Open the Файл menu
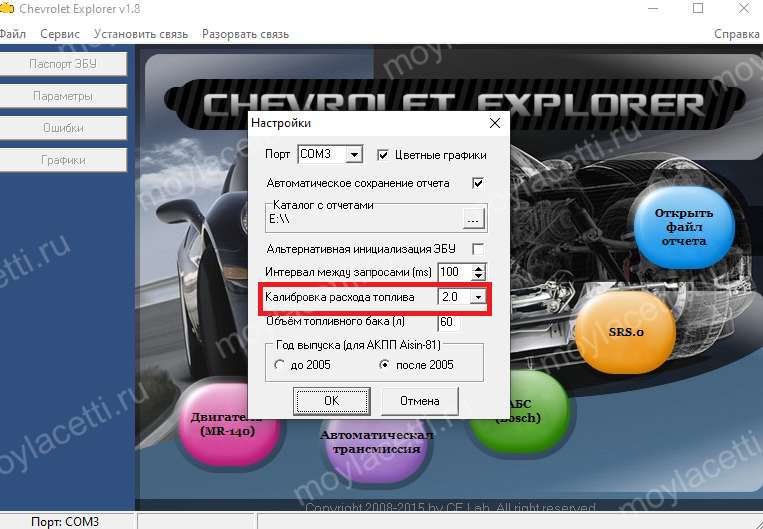This screenshot has height=529, width=763. (13, 34)
